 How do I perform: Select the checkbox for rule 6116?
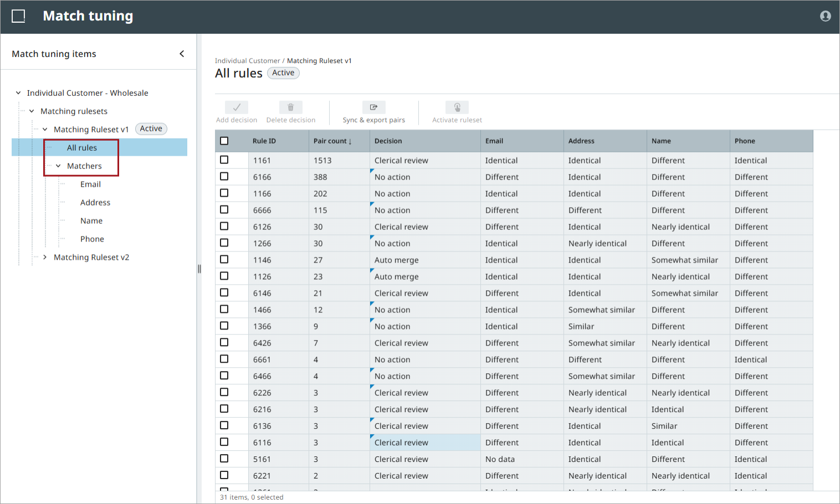click(224, 442)
